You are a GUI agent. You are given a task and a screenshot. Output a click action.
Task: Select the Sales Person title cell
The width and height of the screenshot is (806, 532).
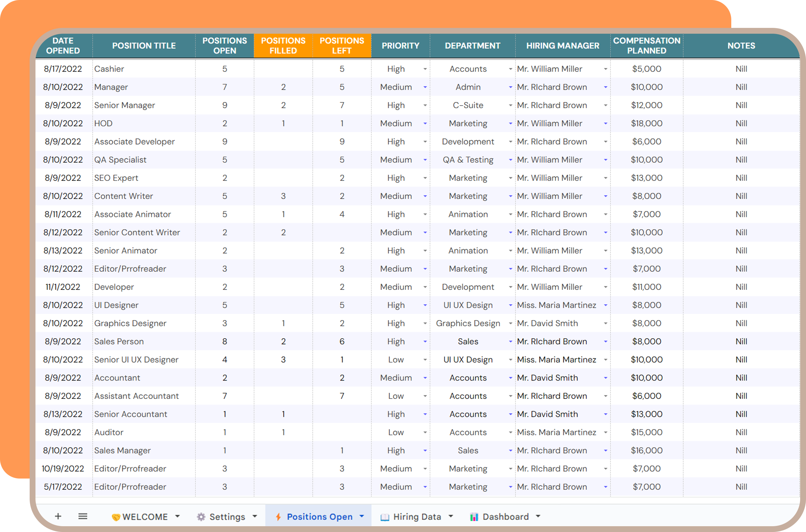coord(144,341)
